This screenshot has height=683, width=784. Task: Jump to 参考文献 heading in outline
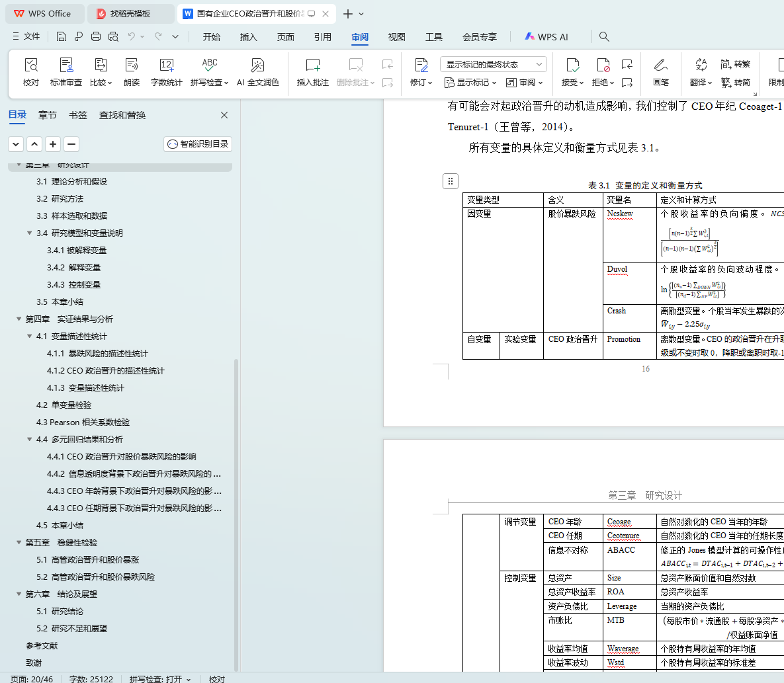pyautogui.click(x=42, y=646)
